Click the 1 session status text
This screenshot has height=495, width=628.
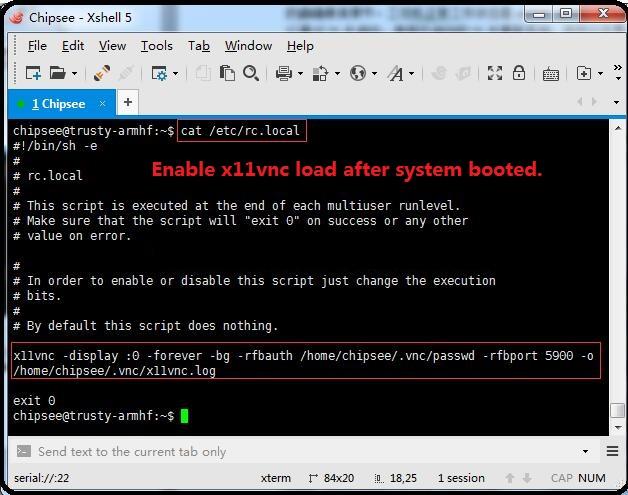coord(461,478)
